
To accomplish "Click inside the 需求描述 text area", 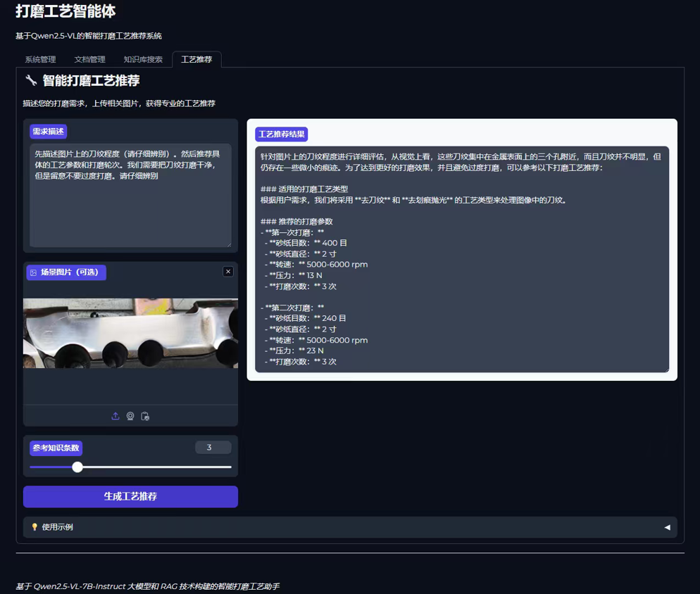I will pos(130,195).
